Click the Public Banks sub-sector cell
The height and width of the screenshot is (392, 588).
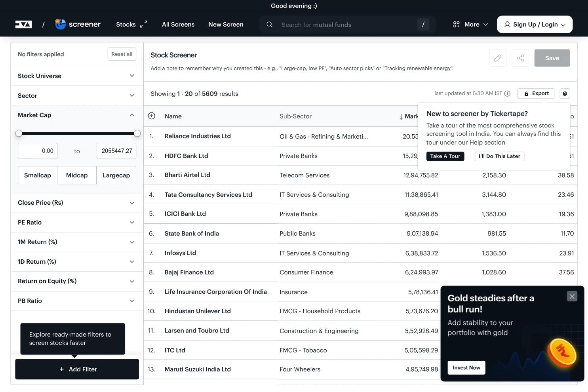(297, 234)
